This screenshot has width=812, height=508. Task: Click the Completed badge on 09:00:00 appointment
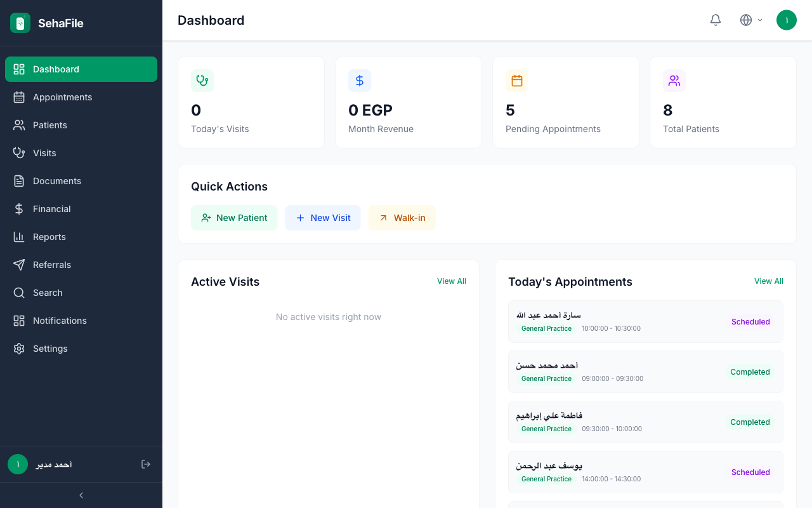coord(750,372)
